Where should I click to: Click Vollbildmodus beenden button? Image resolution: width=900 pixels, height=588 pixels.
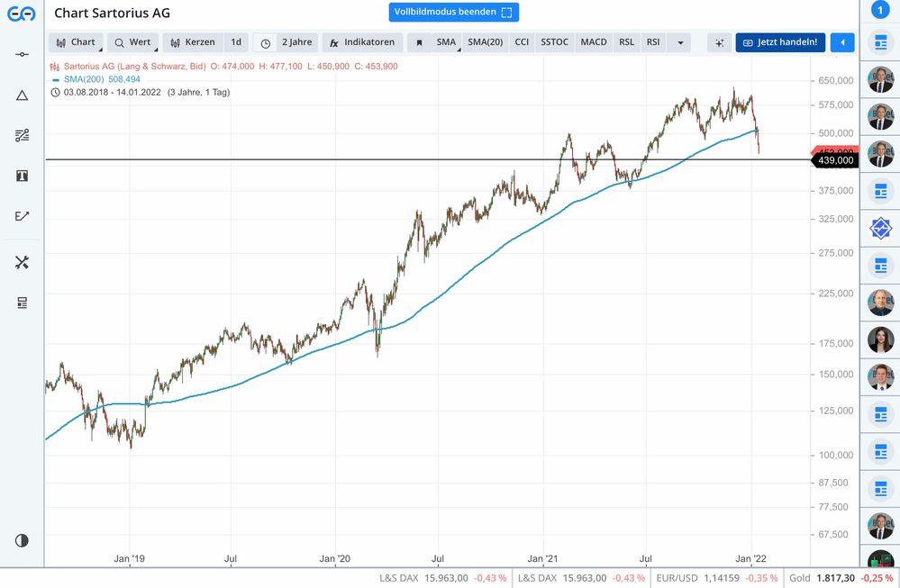[x=453, y=13]
